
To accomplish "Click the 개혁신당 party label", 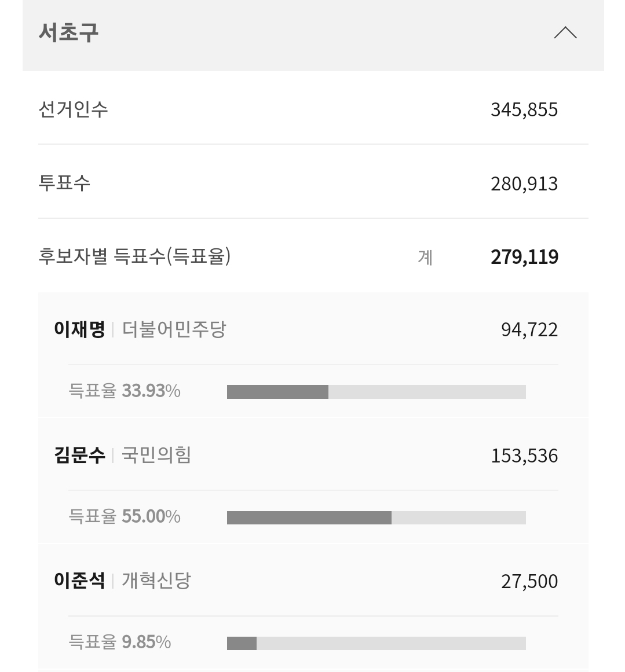I will point(156,581).
